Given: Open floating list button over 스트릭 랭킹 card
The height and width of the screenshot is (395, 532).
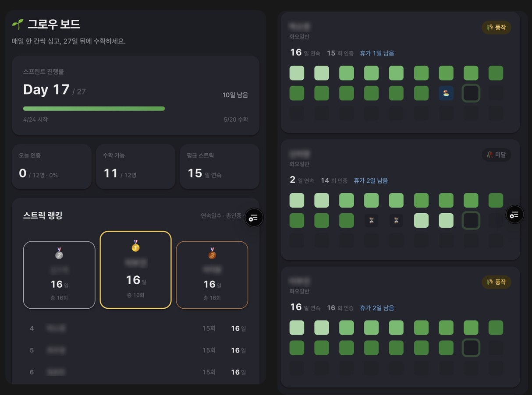Looking at the screenshot, I should click(254, 217).
